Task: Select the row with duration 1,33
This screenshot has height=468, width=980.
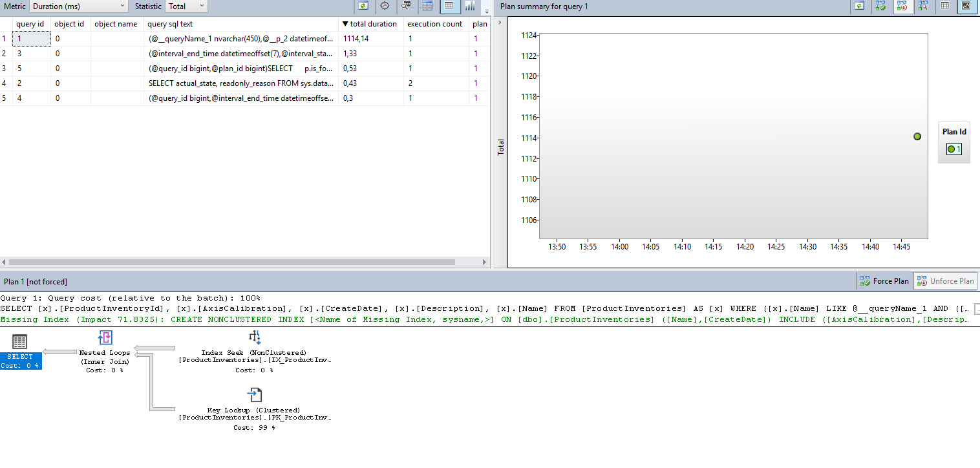Action: pos(244,54)
